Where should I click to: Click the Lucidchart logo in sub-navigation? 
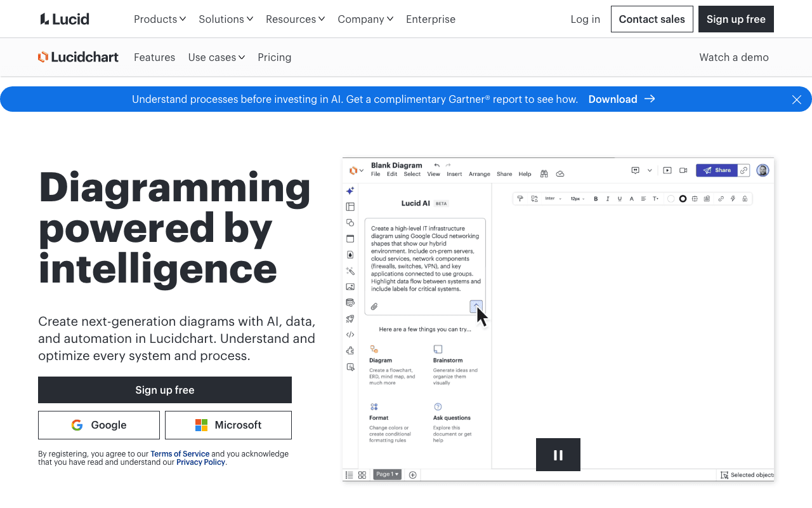[x=78, y=57]
